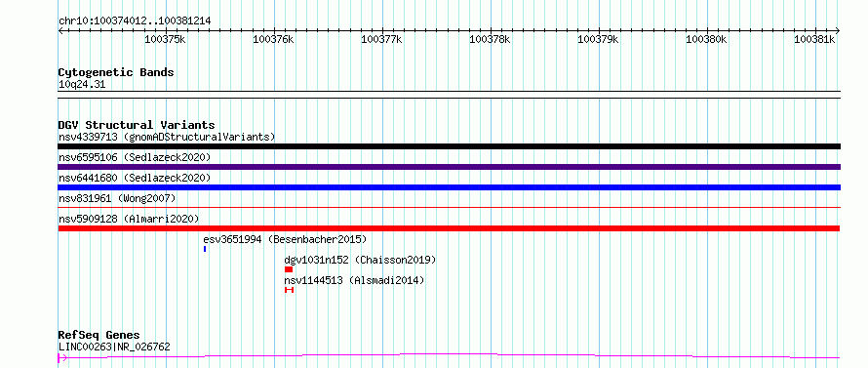Select the nsv6441680 blue variant bar
868x368 pixels.
click(x=449, y=187)
